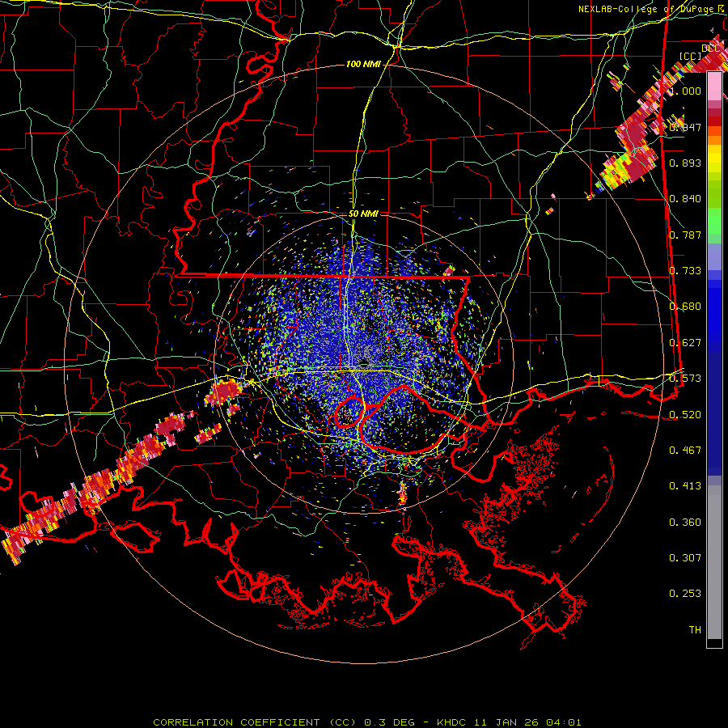The height and width of the screenshot is (728, 728).
Task: Click the 0.840 scale label
Action: [685, 199]
